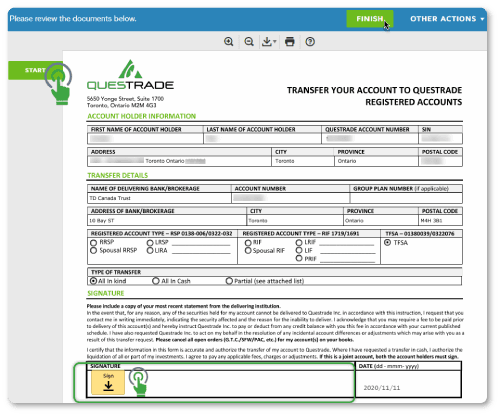Click the ACCOUNT HOLDER INFORMATION heading

tap(141, 116)
